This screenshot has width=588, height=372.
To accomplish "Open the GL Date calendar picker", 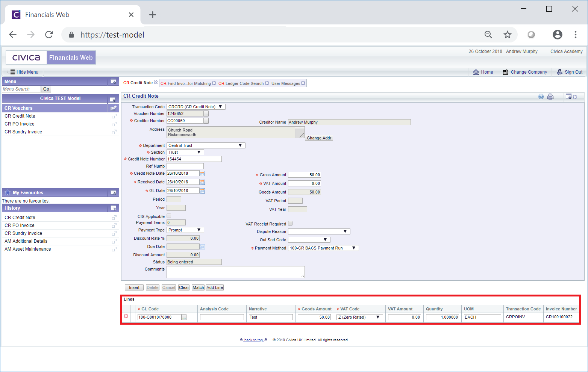I will pyautogui.click(x=202, y=191).
